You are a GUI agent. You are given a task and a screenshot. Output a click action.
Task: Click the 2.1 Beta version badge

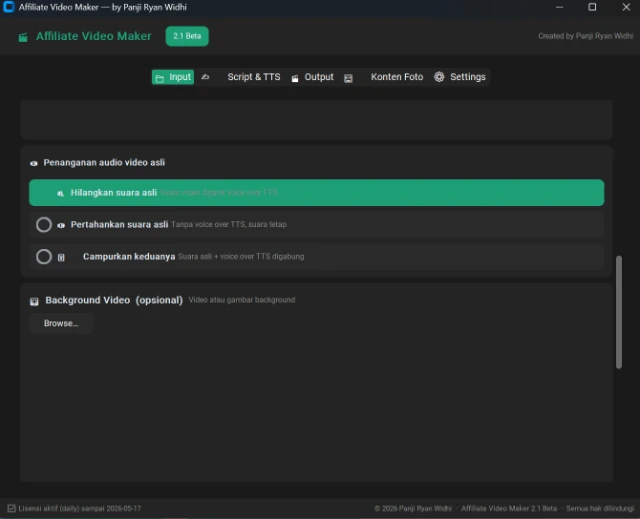[187, 36]
